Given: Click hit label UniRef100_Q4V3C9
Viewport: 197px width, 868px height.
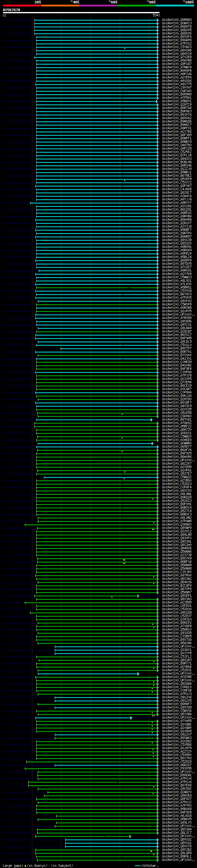Looking at the screenshot, I should coord(177,406).
